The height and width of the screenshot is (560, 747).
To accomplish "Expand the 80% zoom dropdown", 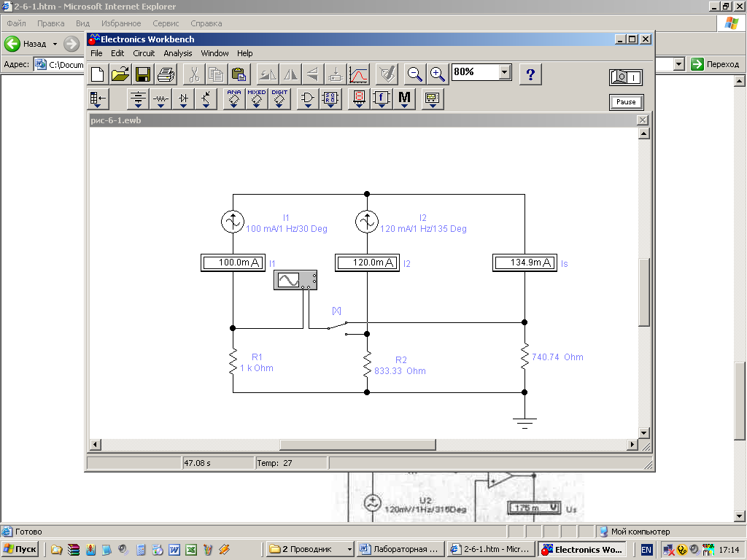I will point(505,72).
